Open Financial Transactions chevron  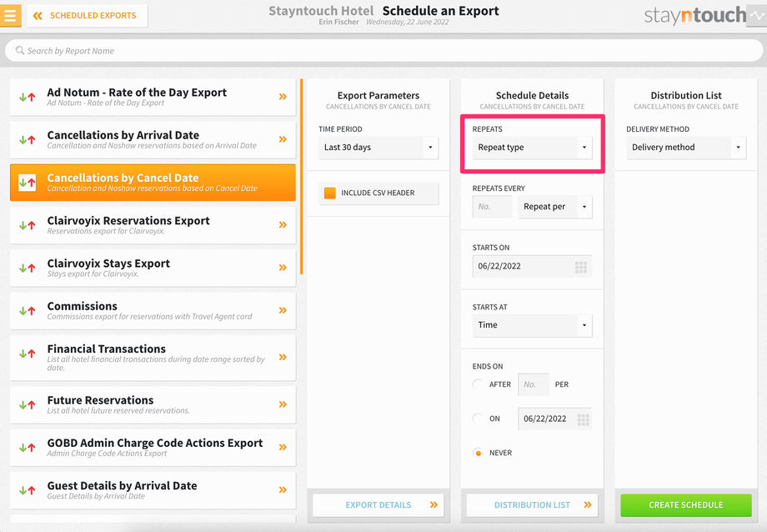pyautogui.click(x=283, y=357)
